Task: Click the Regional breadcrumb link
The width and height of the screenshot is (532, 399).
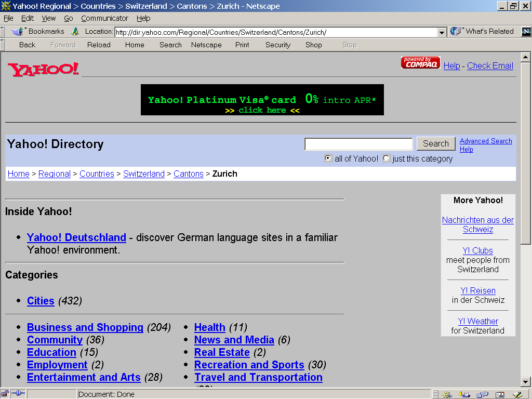Action: pyautogui.click(x=54, y=174)
